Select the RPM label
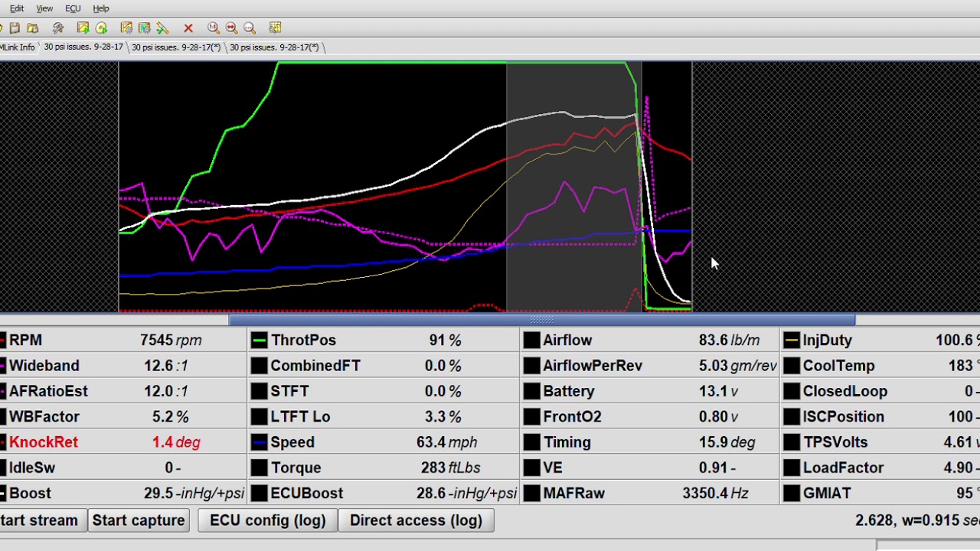 (x=25, y=341)
